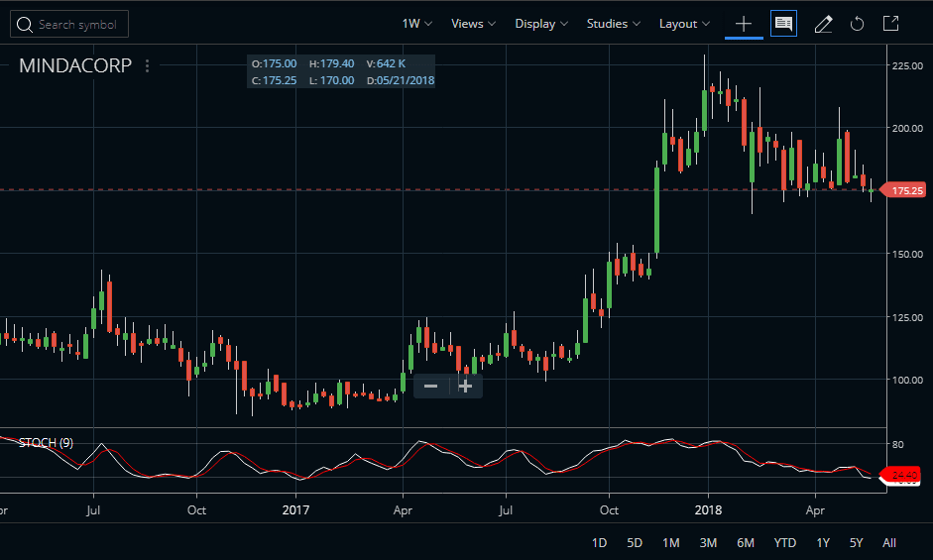Click the 80 stochastic axis label
The image size is (933, 560).
[x=898, y=445]
